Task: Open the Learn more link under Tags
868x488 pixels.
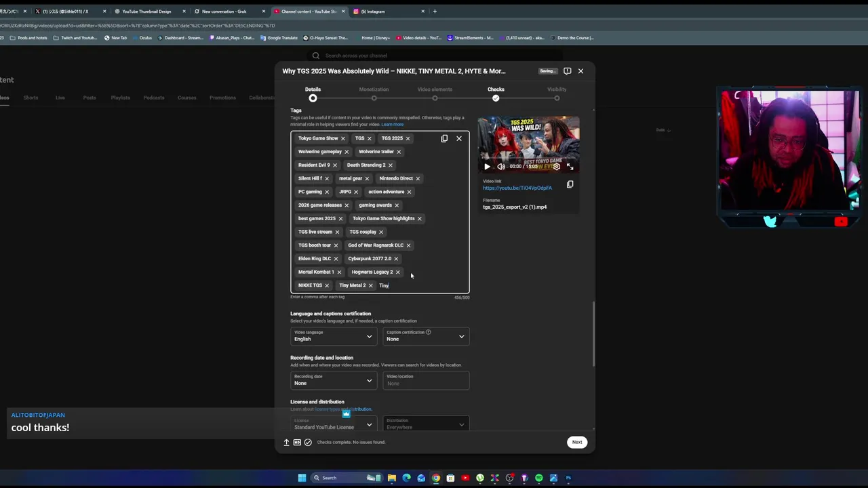Action: click(x=392, y=125)
